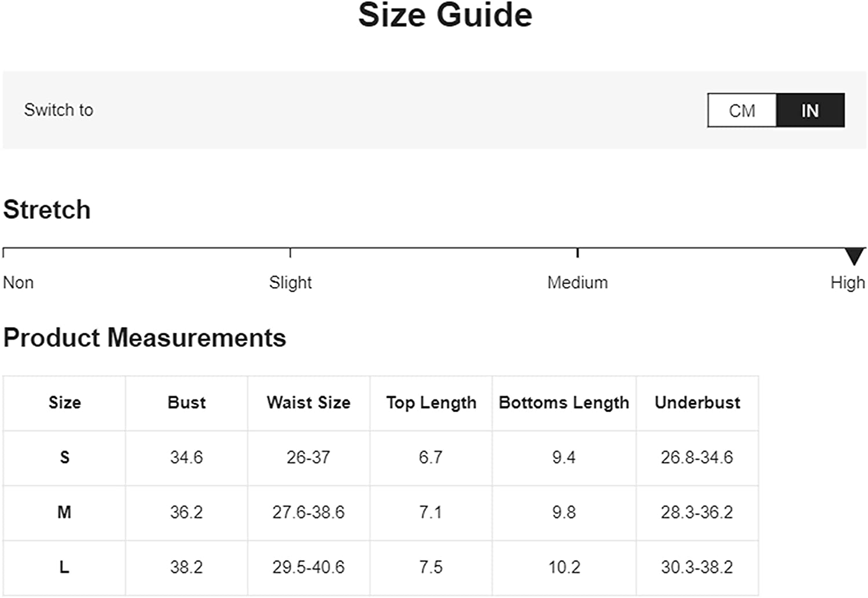Image resolution: width=868 pixels, height=598 pixels.
Task: Click the 30.3-38.2 underbust cell
Action: (697, 567)
